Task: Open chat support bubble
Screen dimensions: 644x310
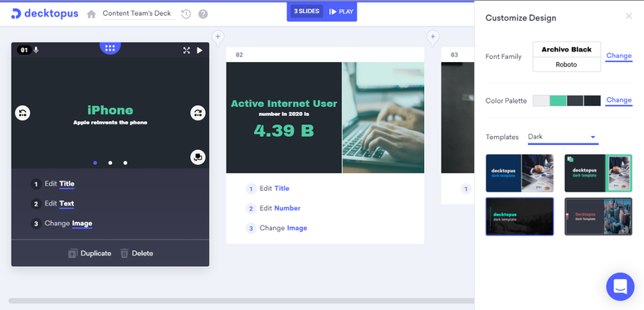Action: click(620, 287)
